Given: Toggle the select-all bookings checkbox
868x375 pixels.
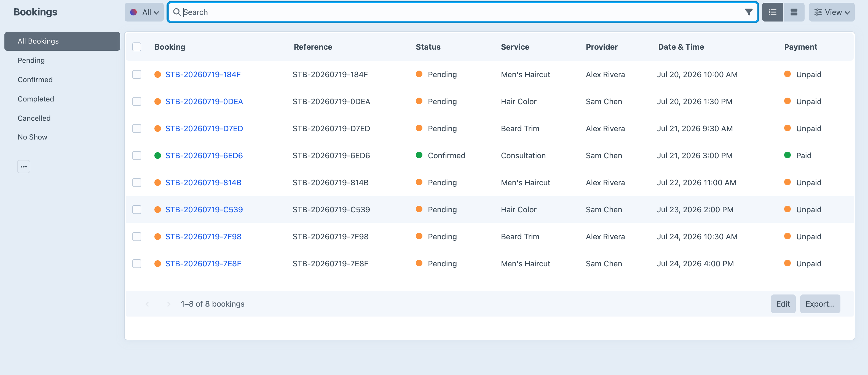Looking at the screenshot, I should pyautogui.click(x=137, y=47).
